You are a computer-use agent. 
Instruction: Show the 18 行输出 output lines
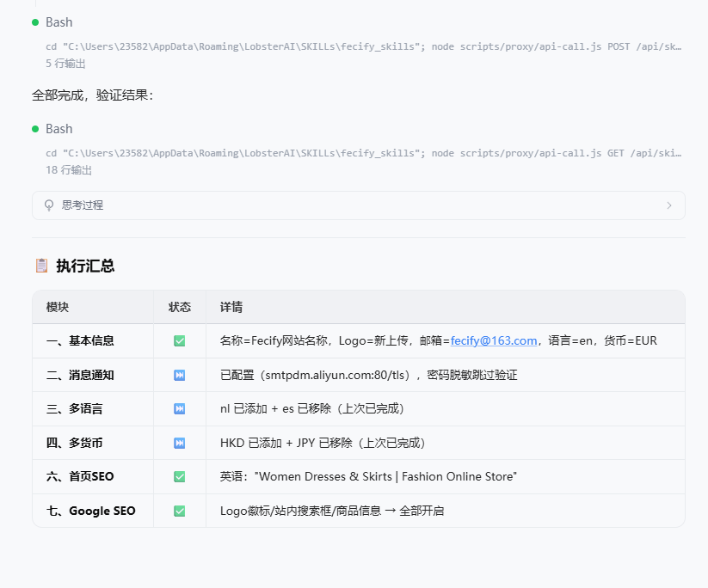point(69,170)
